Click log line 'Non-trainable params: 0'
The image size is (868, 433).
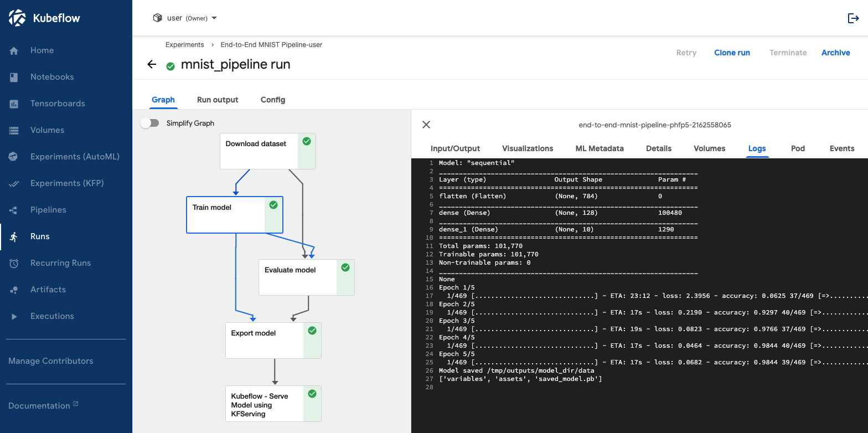[484, 262]
